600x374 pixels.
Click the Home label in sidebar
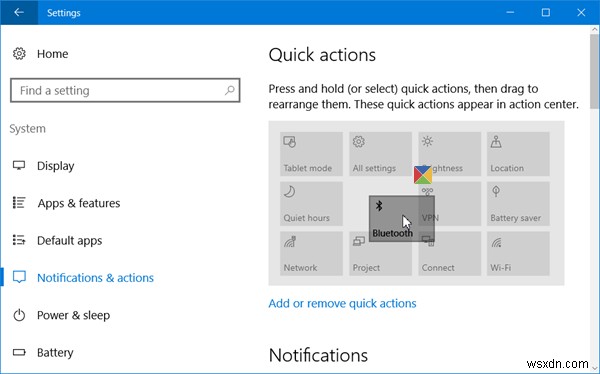click(52, 54)
